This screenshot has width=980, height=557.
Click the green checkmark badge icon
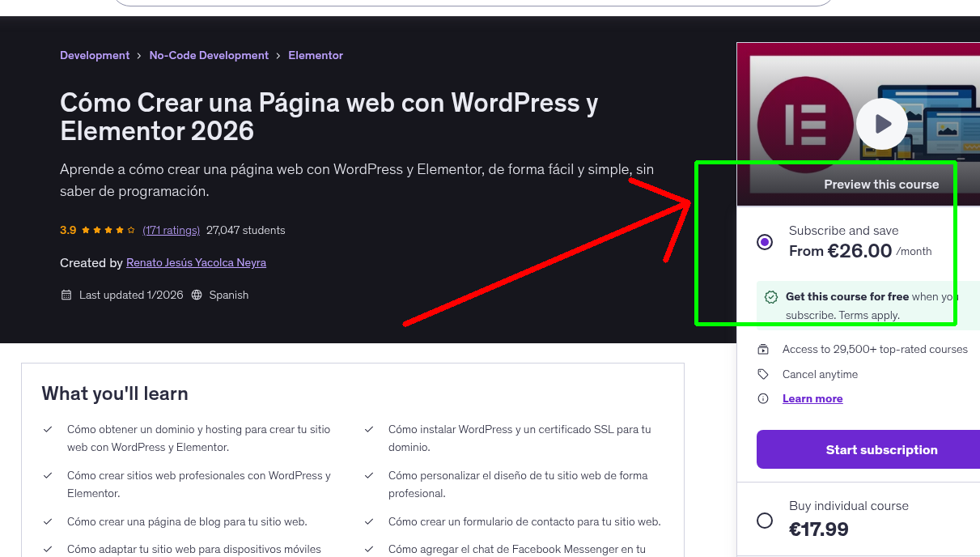click(x=771, y=297)
